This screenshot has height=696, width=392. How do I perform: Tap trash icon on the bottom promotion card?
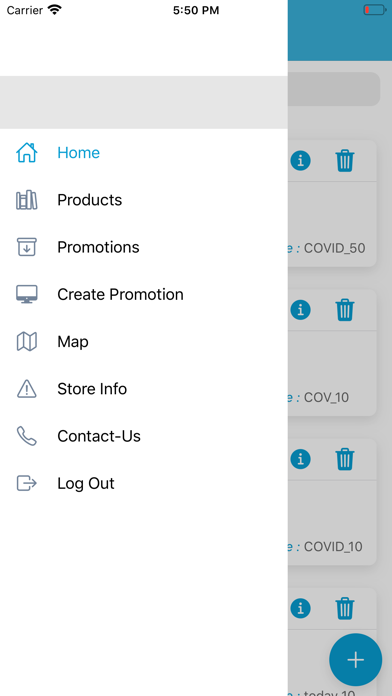pos(345,608)
